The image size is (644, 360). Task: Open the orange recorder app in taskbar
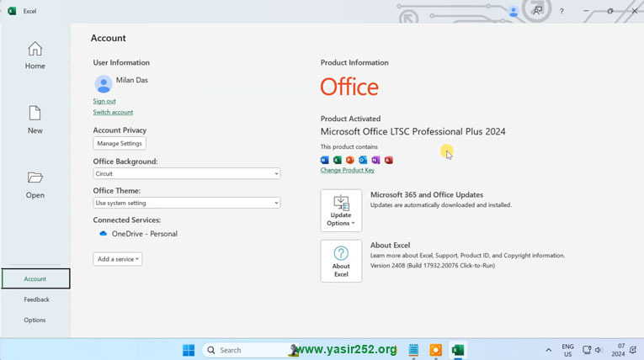(x=436, y=350)
